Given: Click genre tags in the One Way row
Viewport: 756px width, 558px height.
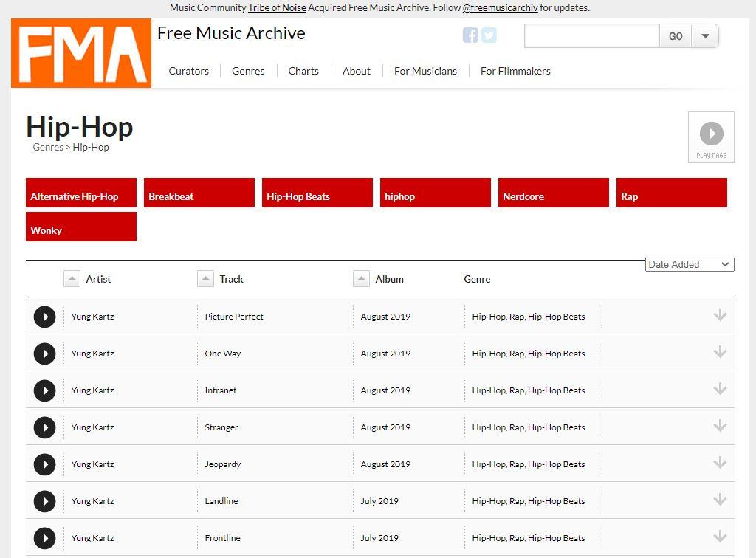Looking at the screenshot, I should coord(529,354).
